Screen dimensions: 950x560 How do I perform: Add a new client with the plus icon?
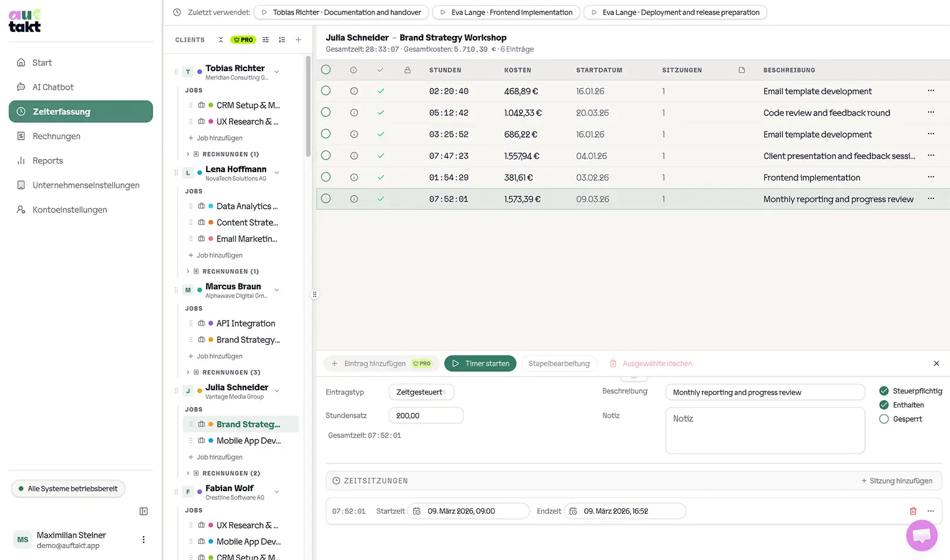pyautogui.click(x=298, y=40)
